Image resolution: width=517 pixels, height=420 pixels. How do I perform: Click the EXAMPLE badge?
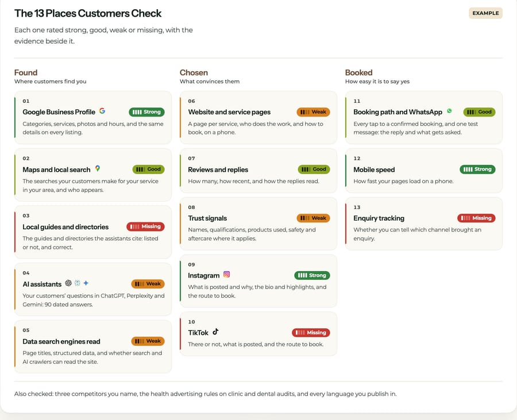click(x=485, y=13)
